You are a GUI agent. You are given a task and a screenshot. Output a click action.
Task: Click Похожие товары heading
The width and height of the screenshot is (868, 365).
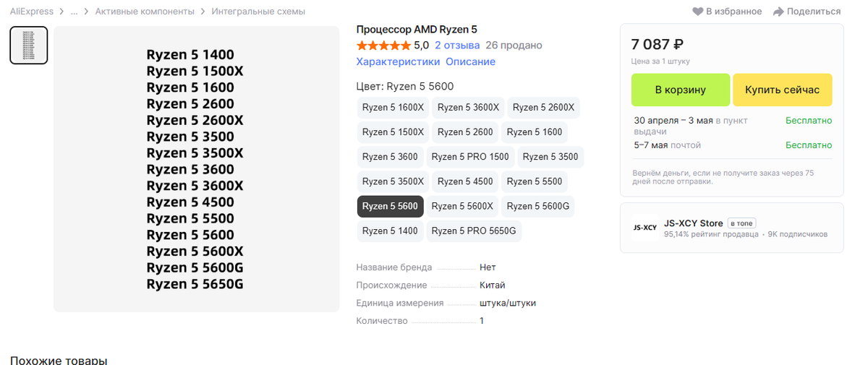[59, 360]
